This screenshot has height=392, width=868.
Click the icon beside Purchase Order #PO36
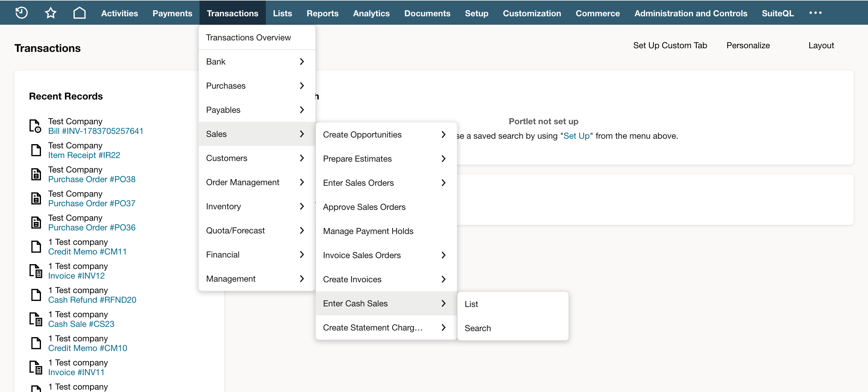pos(36,223)
